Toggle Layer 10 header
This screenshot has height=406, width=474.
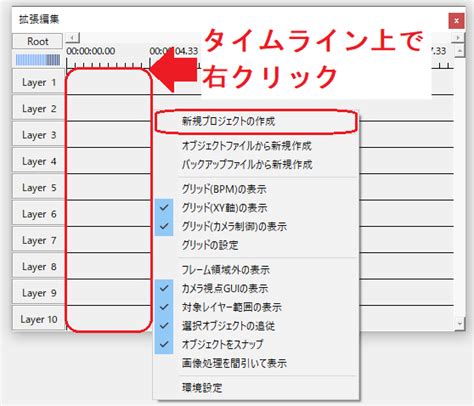point(39,319)
